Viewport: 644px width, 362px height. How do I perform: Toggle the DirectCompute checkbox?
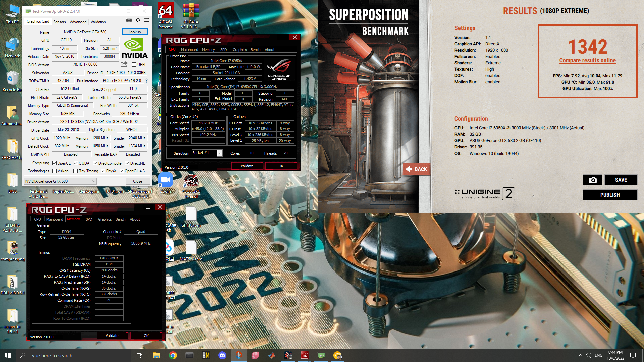95,163
